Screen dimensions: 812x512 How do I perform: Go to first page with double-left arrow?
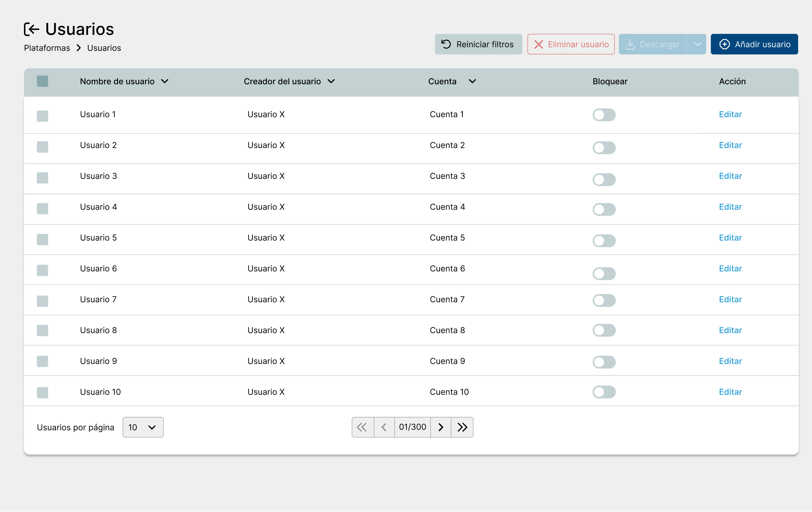[362, 427]
